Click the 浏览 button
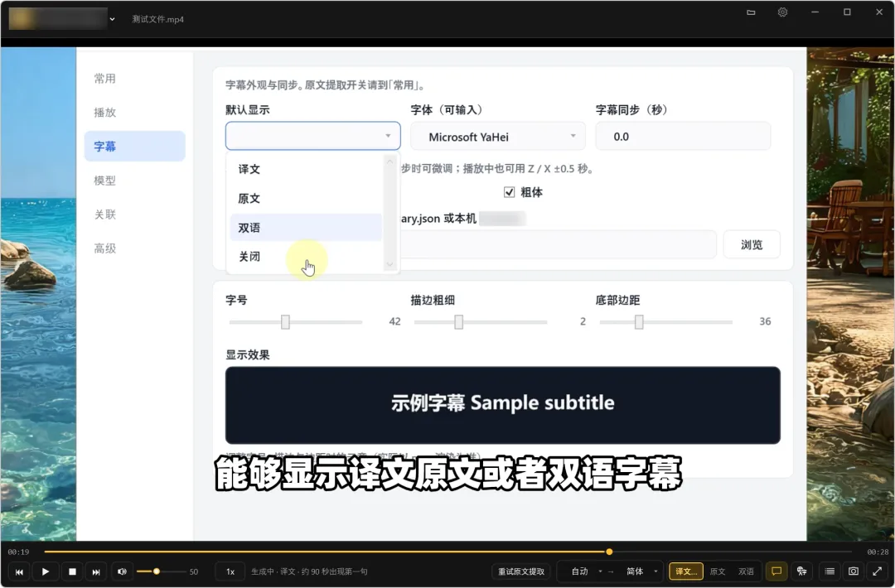This screenshot has width=895, height=588. pos(751,244)
